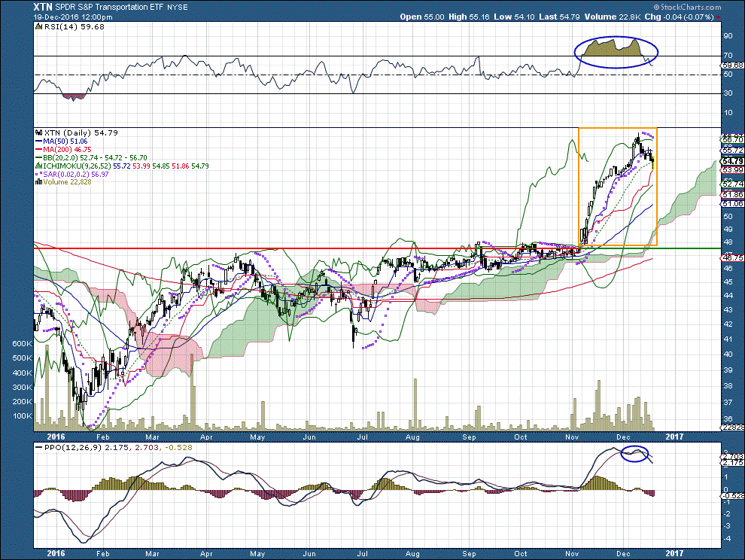Click the volume bars icon before Volume 22,828
The image size is (745, 560).
pos(39,182)
